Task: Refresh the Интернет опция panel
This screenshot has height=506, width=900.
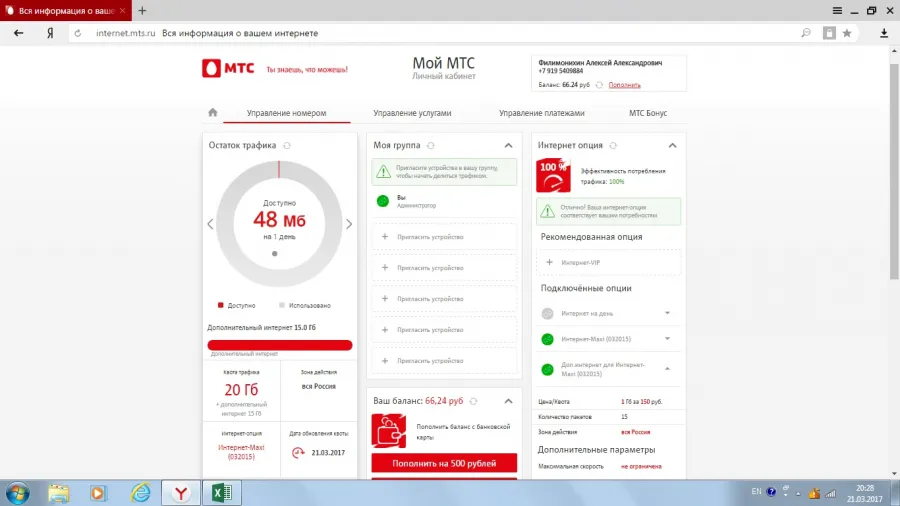Action: point(613,146)
